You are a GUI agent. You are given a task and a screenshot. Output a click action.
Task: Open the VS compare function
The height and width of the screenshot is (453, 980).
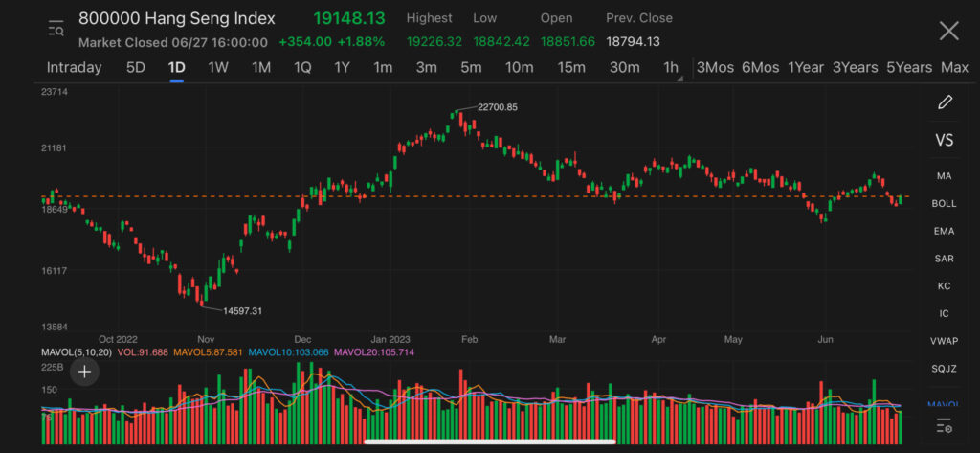click(x=945, y=140)
